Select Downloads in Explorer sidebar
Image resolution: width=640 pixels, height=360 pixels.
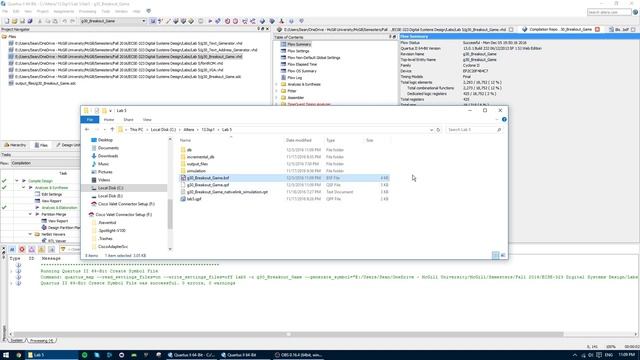pos(108,156)
